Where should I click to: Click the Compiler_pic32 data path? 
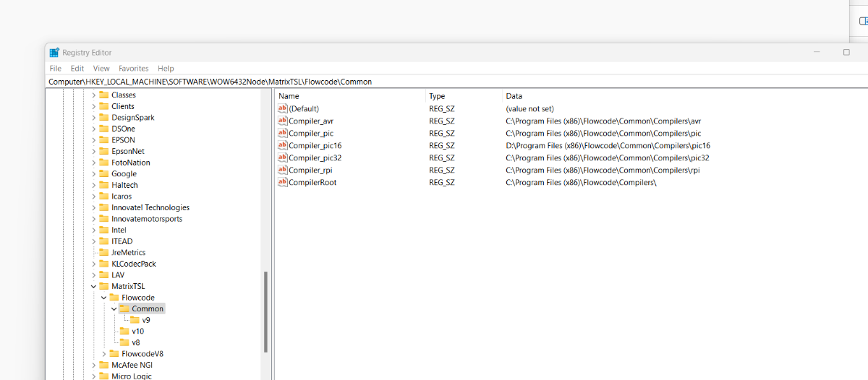click(607, 157)
